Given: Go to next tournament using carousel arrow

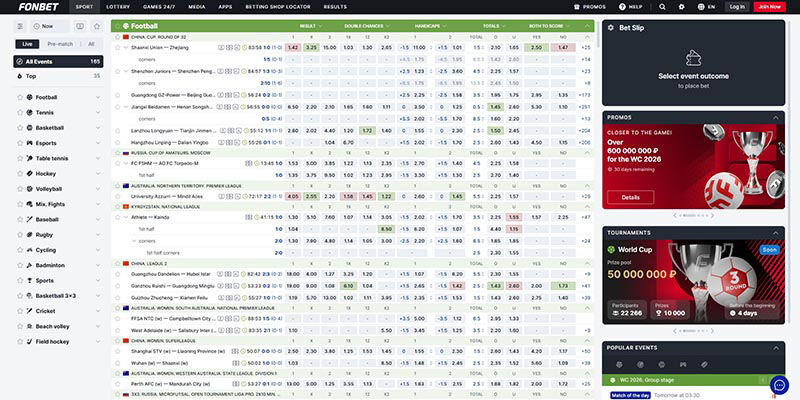Looking at the screenshot, I should [x=712, y=331].
